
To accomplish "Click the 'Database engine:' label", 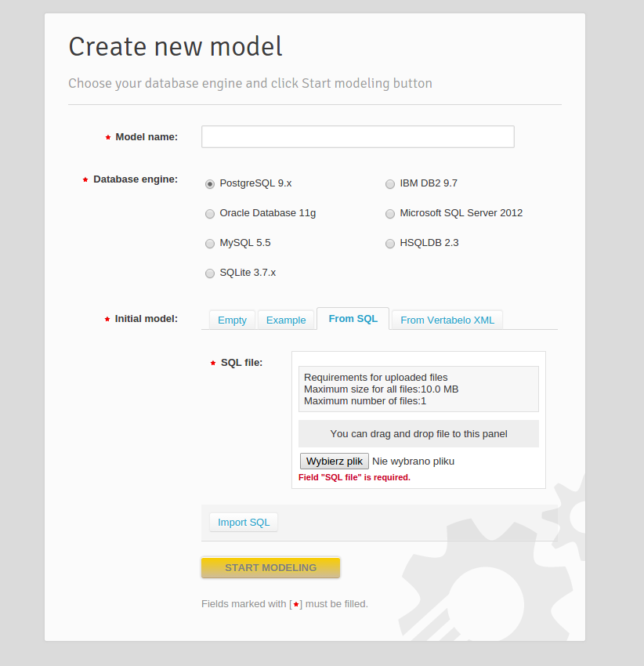I will point(136,179).
